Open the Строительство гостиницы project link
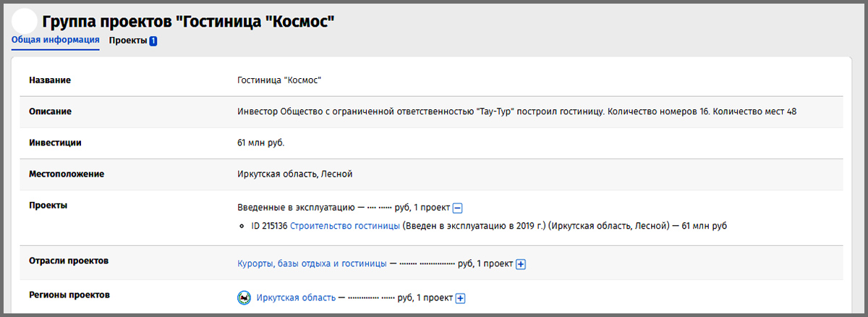Image resolution: width=868 pixels, height=317 pixels. point(345,226)
